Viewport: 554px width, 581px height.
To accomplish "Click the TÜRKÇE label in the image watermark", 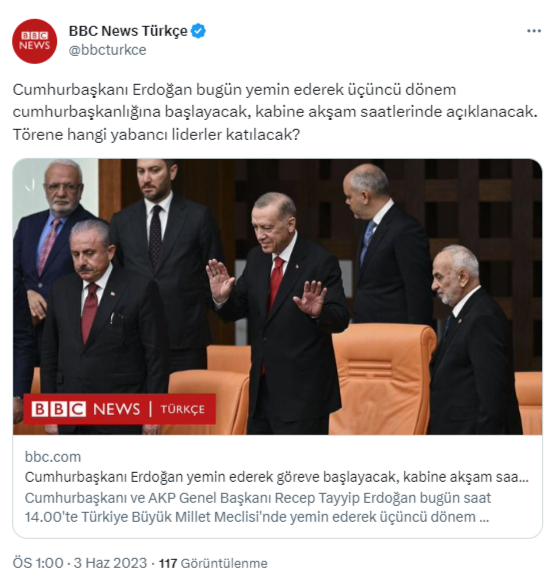I will click(x=182, y=409).
